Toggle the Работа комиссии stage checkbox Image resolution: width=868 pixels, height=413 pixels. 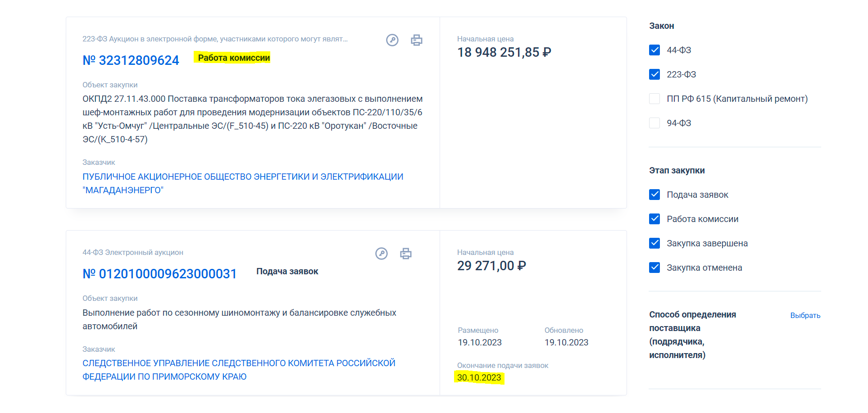point(654,219)
